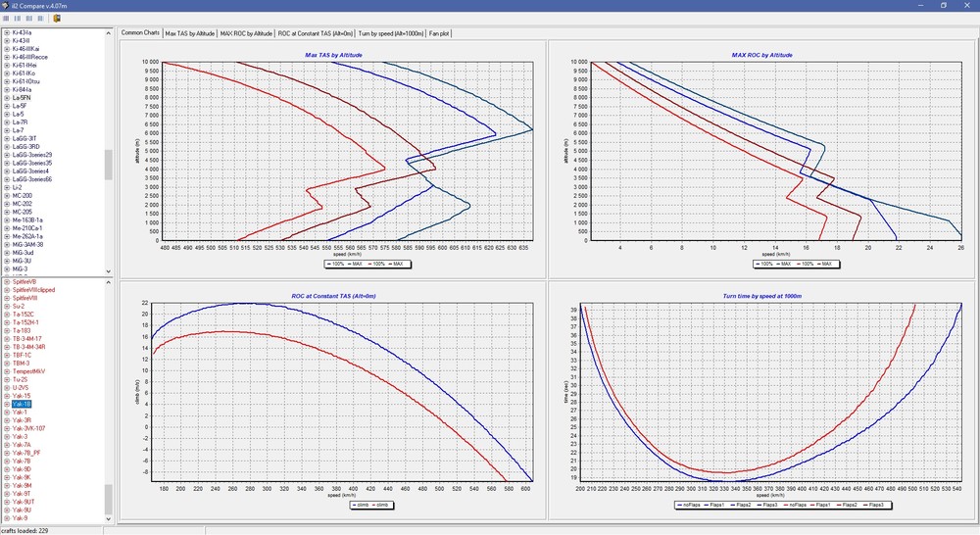
Task: Click the Turn time by speed chart title
Action: pos(761,296)
